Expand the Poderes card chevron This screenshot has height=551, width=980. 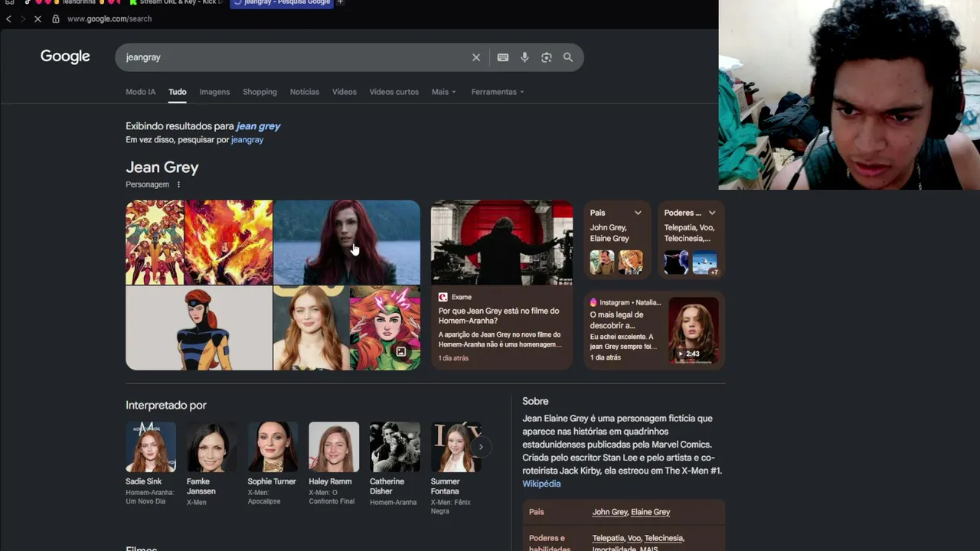pyautogui.click(x=712, y=213)
